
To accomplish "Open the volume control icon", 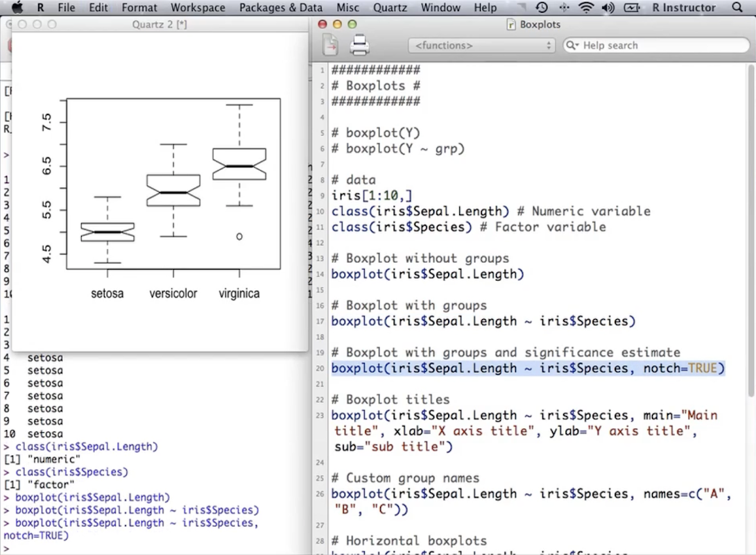I will (x=608, y=8).
